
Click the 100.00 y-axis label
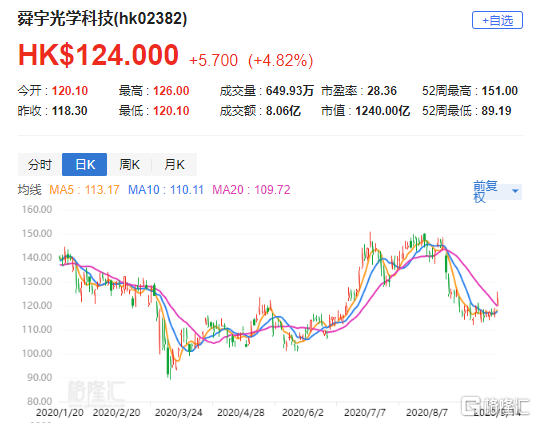coord(37,353)
